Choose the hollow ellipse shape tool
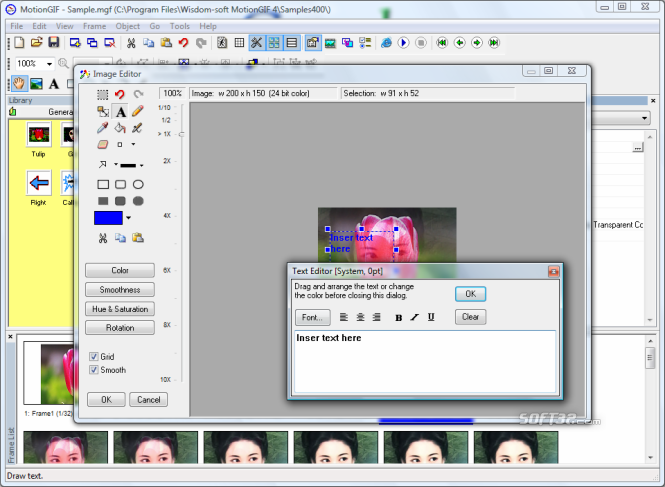 click(138, 185)
